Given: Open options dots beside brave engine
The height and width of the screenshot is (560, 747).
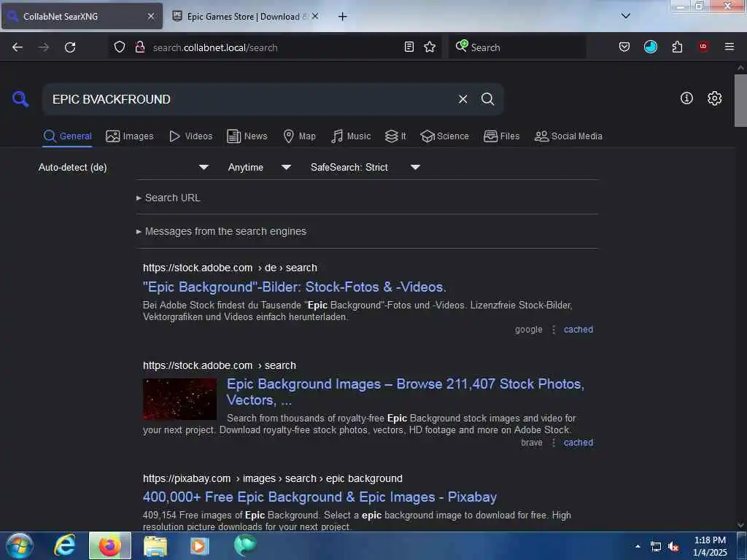Looking at the screenshot, I should click(553, 443).
